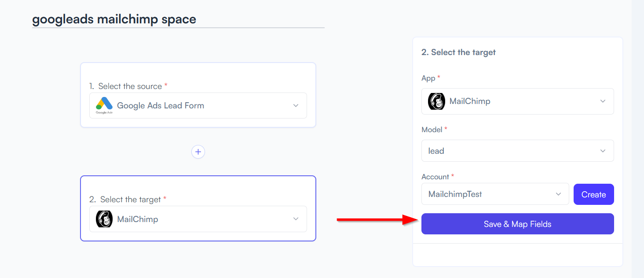Click the Create account button

tap(593, 194)
